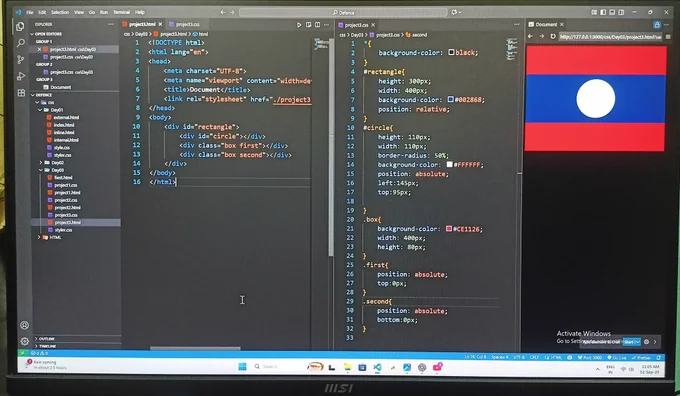Click the black color swatch on line 2
Screen dimensions: 680x396
(x=451, y=52)
